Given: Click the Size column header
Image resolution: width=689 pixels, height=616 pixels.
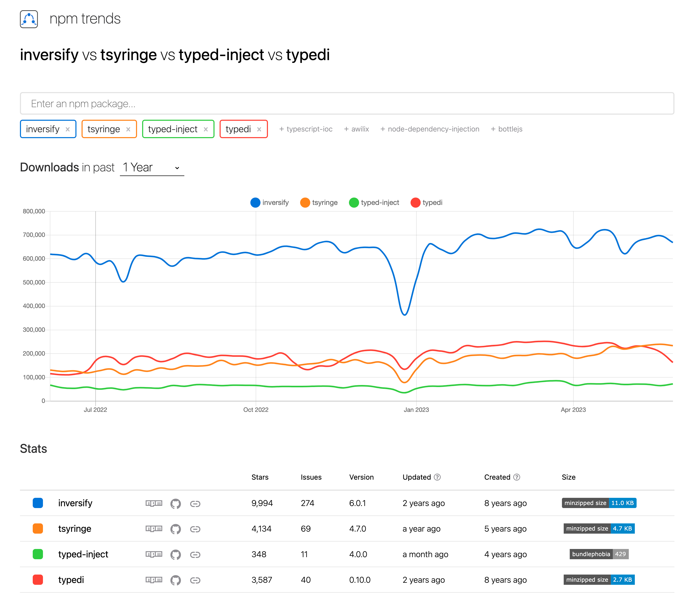Looking at the screenshot, I should coord(569,477).
